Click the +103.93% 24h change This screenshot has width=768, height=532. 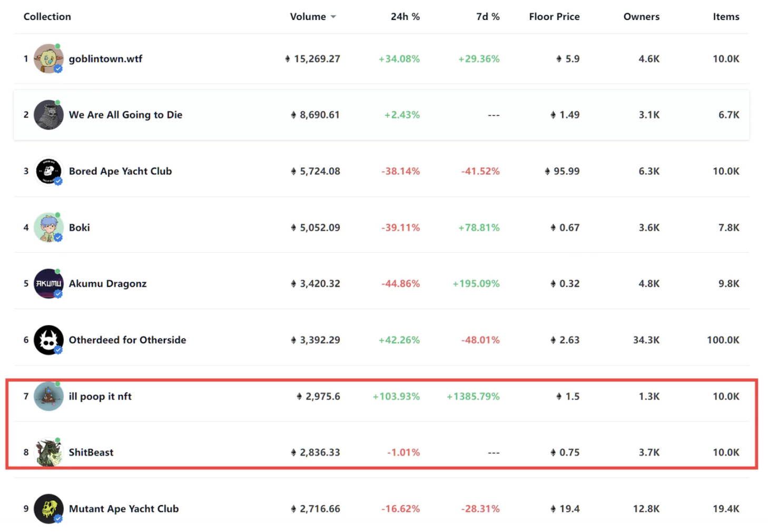(396, 396)
